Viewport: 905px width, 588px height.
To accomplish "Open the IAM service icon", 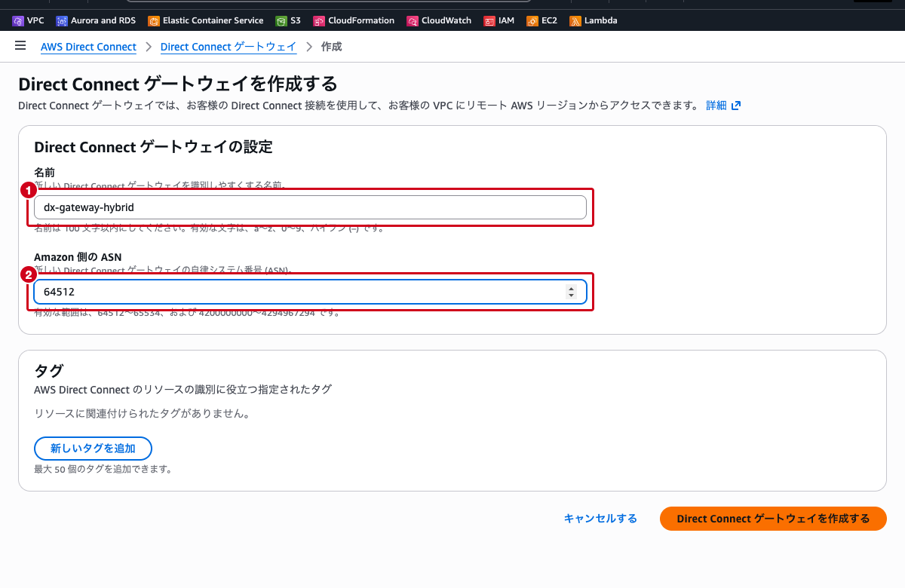I will [x=489, y=21].
